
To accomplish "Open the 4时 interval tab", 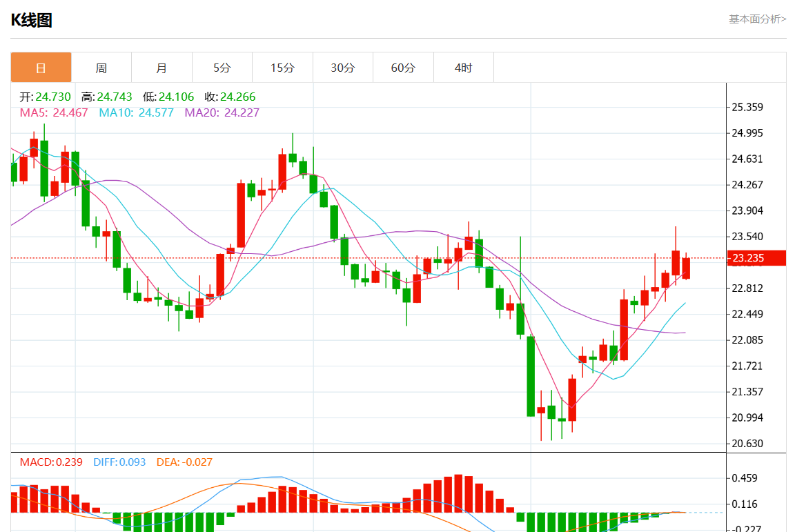I will point(464,68).
